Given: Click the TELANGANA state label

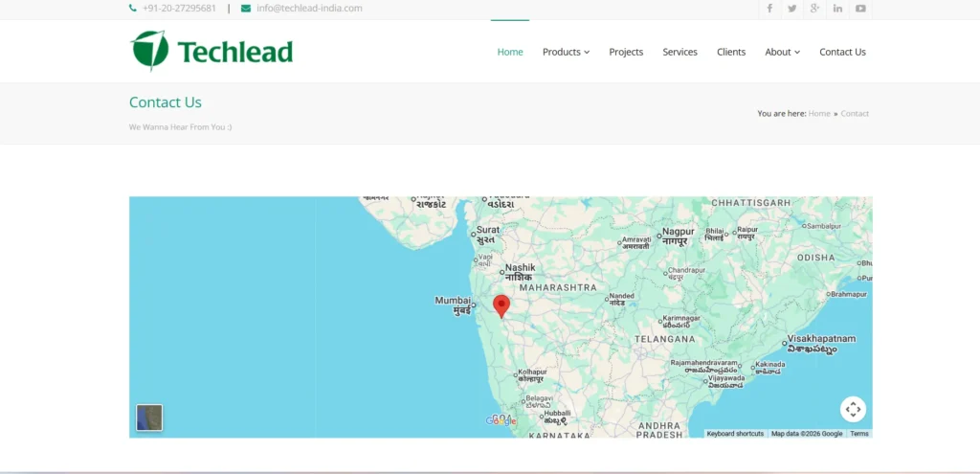Looking at the screenshot, I should point(664,339).
